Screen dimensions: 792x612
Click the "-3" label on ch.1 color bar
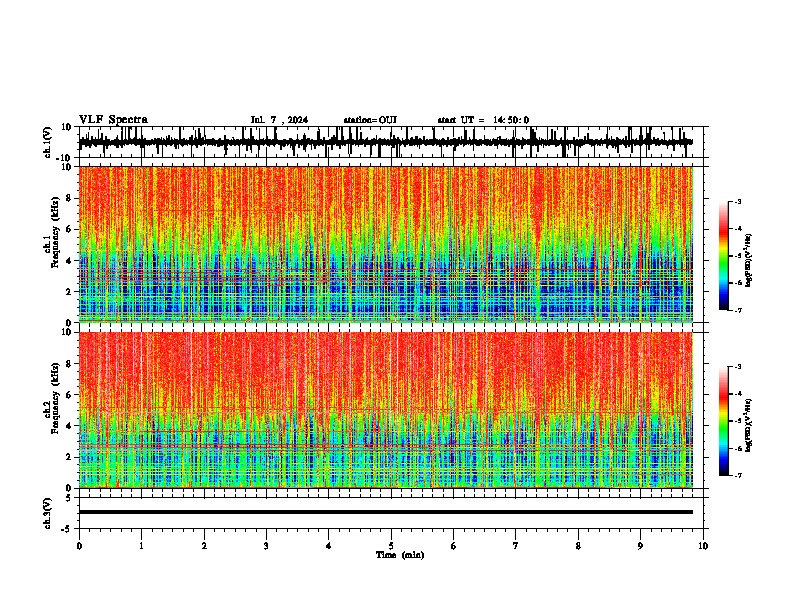click(738, 201)
